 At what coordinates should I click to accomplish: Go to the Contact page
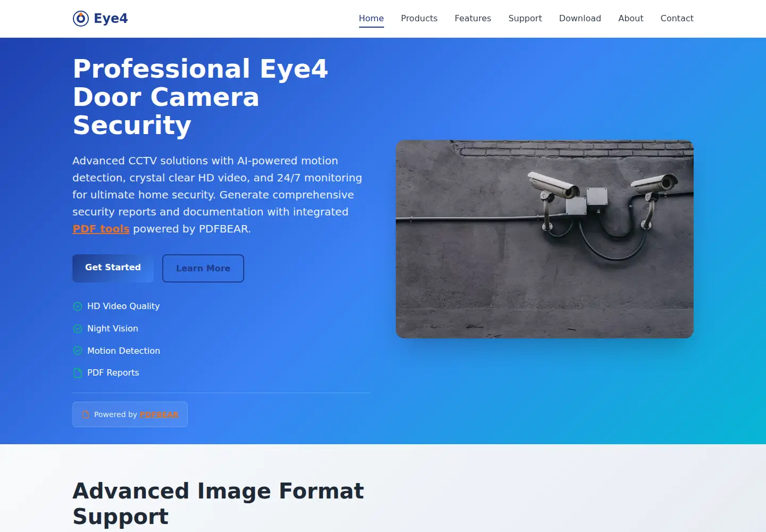click(677, 18)
